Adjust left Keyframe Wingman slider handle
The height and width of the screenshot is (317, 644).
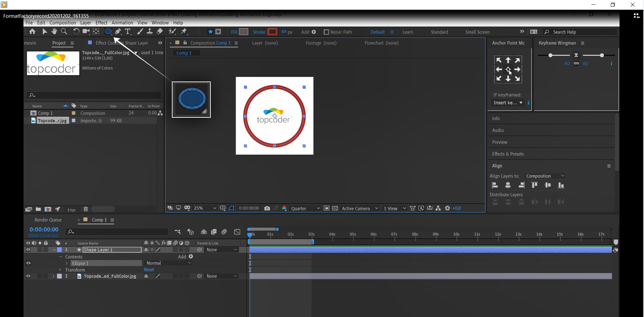tap(550, 55)
